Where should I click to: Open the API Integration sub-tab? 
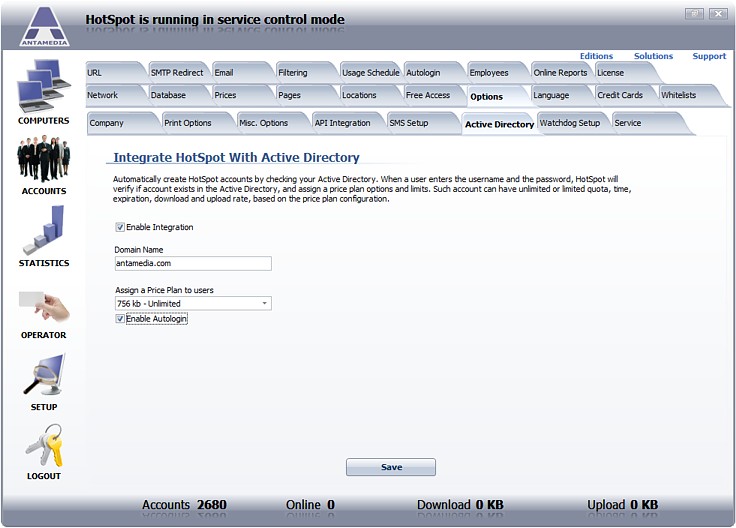[346, 123]
